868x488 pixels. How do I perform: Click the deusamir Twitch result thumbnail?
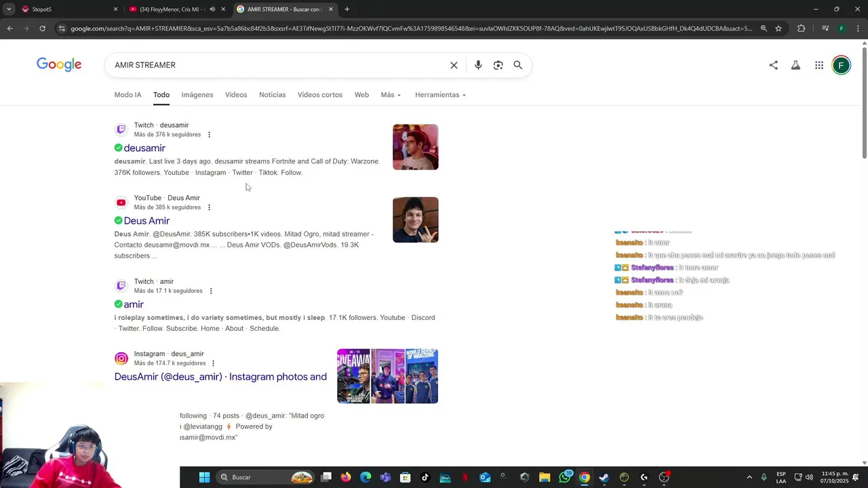[x=416, y=147]
